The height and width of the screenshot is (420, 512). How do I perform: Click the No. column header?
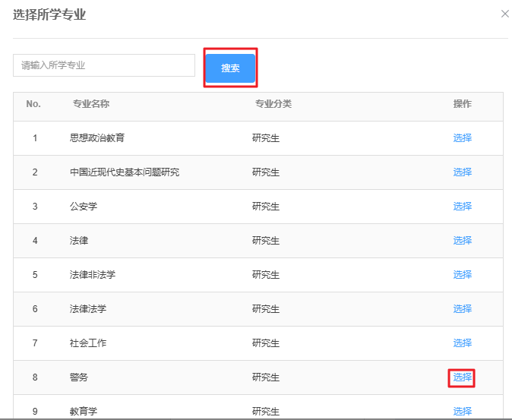click(33, 104)
